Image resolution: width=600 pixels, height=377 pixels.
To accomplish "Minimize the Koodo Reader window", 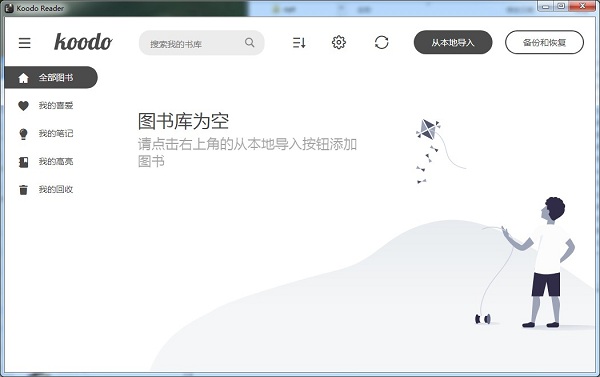I will coord(545,6).
